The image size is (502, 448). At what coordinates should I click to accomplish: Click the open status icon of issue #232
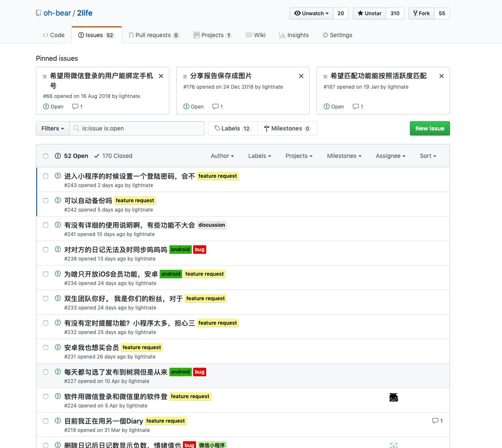click(58, 323)
